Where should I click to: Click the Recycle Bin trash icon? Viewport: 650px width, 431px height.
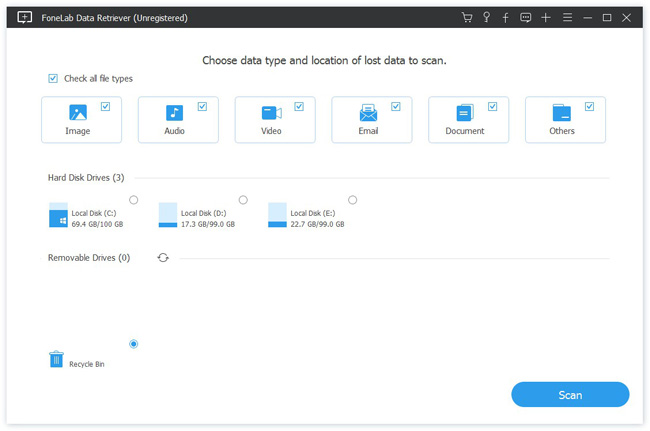(x=57, y=360)
